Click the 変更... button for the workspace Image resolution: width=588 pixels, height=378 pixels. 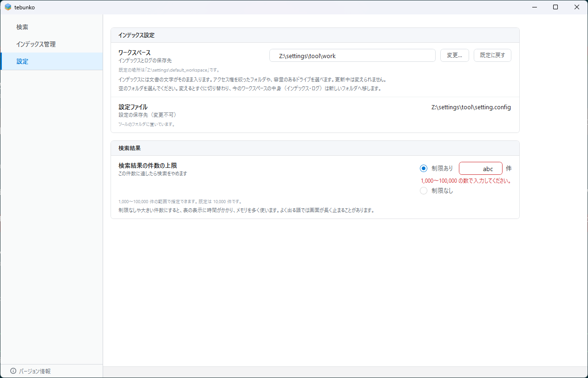[x=454, y=55]
